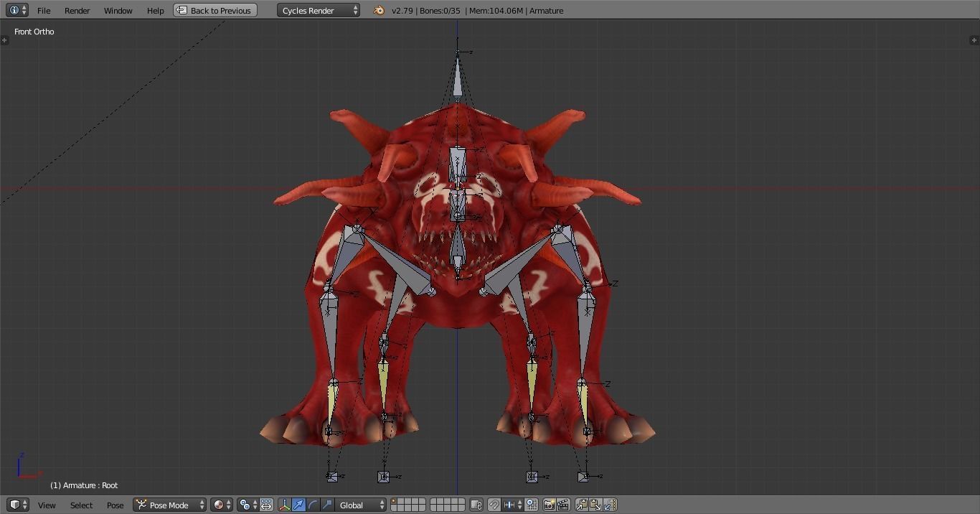The image size is (980, 514).
Task: Paste pose from buffer icon
Action: click(595, 505)
